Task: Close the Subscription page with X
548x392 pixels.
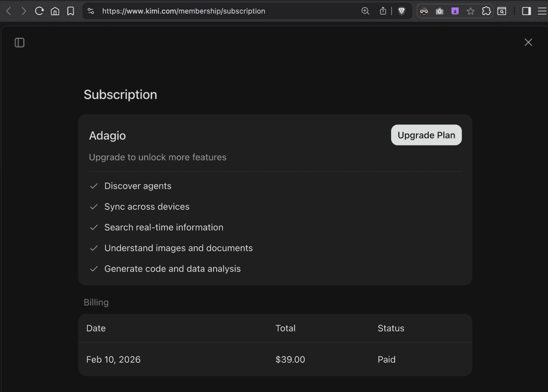Action: [528, 42]
